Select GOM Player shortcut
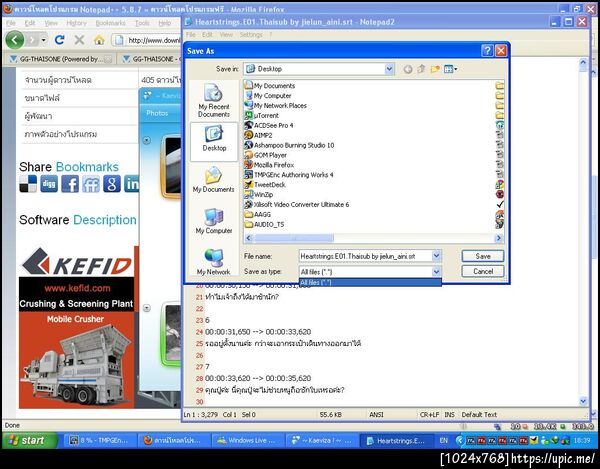600x469 pixels. (x=266, y=155)
